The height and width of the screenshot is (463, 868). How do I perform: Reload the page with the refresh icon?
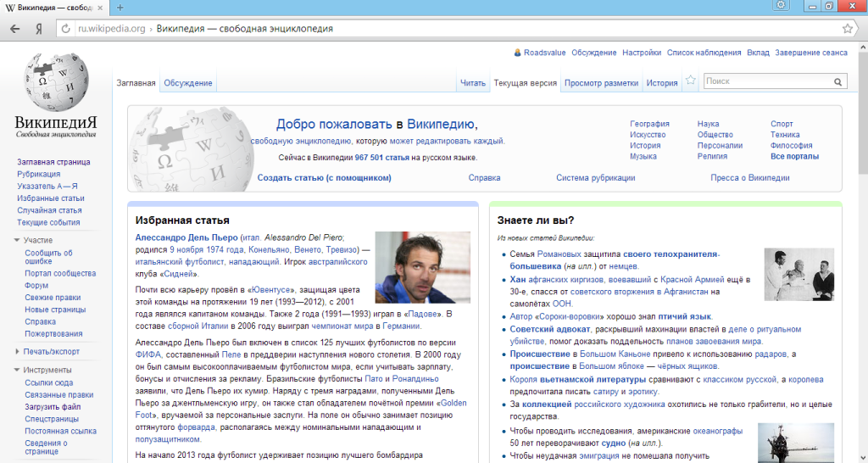(66, 29)
